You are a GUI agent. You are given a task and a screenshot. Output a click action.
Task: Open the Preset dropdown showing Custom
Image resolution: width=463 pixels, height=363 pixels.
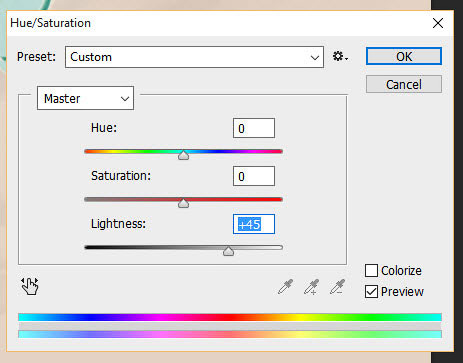coord(194,57)
